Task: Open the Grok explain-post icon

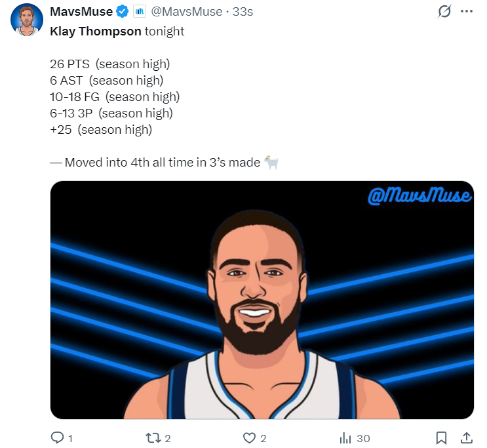Action: pos(444,12)
